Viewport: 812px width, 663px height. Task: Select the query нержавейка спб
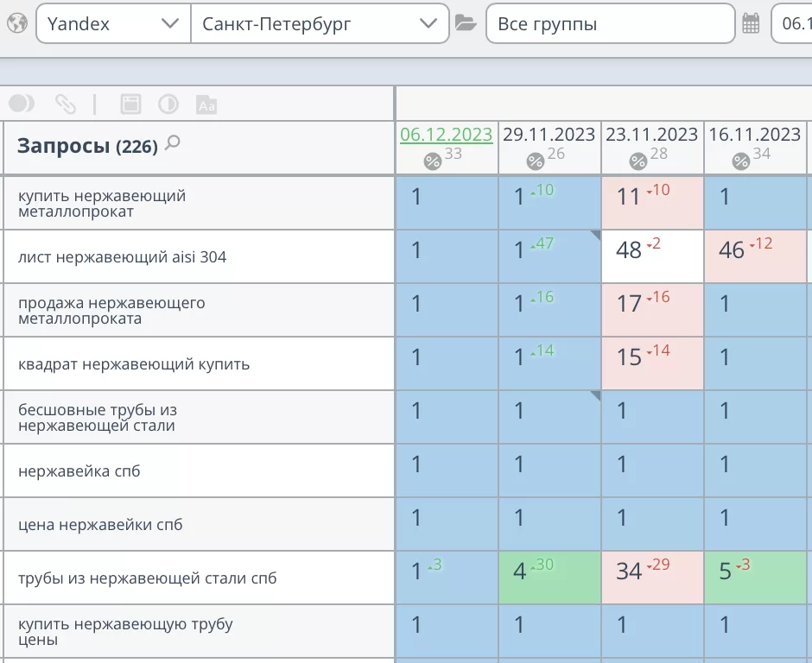[79, 471]
